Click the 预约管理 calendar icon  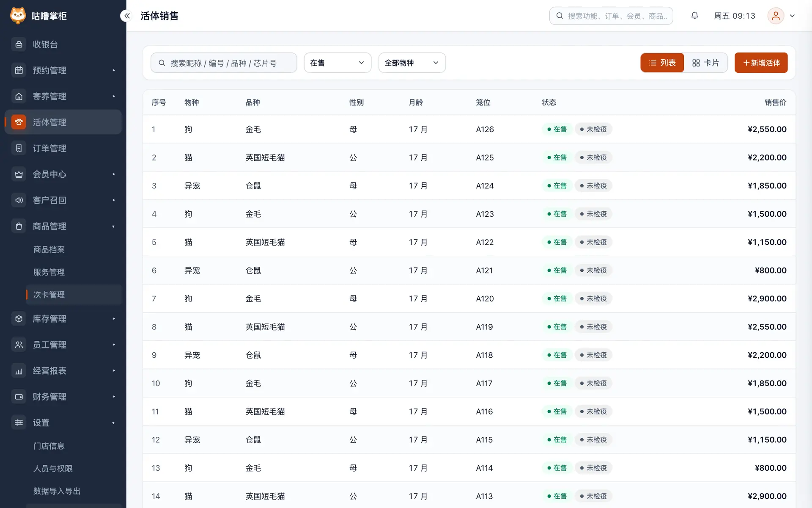pos(19,70)
